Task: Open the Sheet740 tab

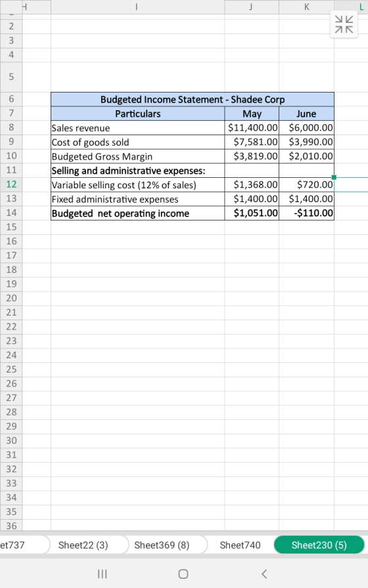Action: click(x=241, y=545)
